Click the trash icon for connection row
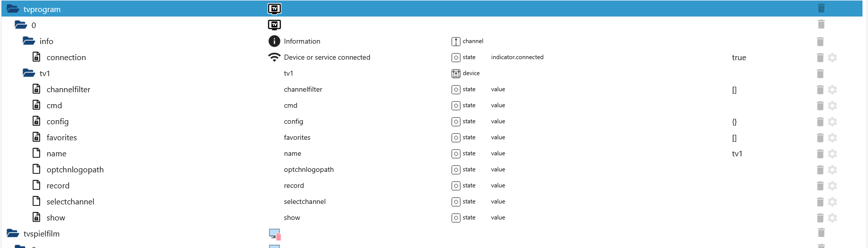 (820, 58)
